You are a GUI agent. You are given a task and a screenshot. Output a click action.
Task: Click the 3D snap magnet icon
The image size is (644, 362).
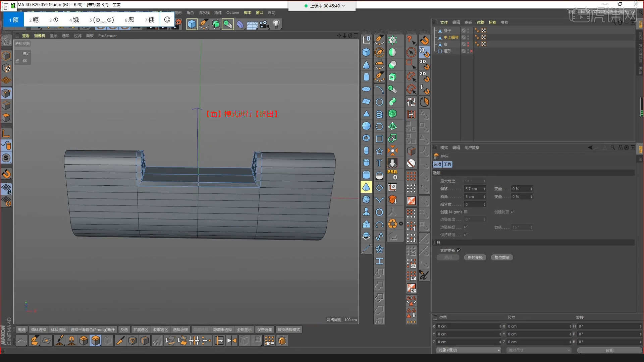(424, 64)
